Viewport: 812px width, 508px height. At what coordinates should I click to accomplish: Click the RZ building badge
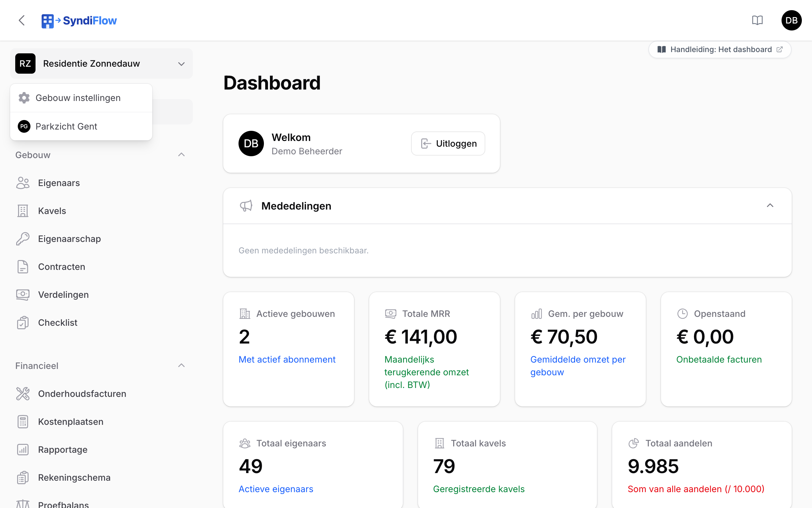[25, 63]
